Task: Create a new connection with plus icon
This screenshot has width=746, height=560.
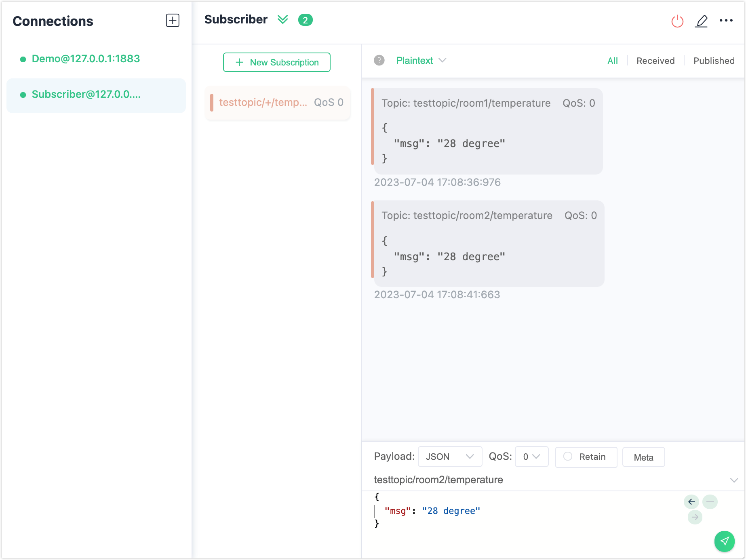Action: click(x=173, y=20)
